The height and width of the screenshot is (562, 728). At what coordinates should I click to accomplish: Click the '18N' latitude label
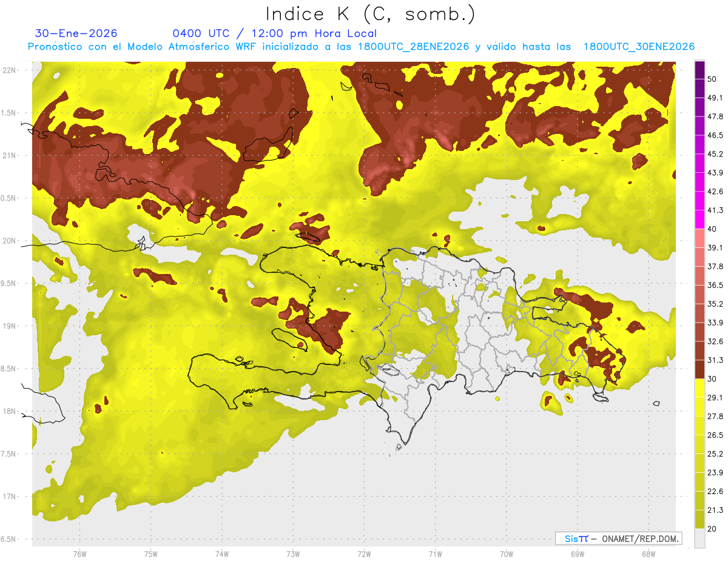coord(9,411)
